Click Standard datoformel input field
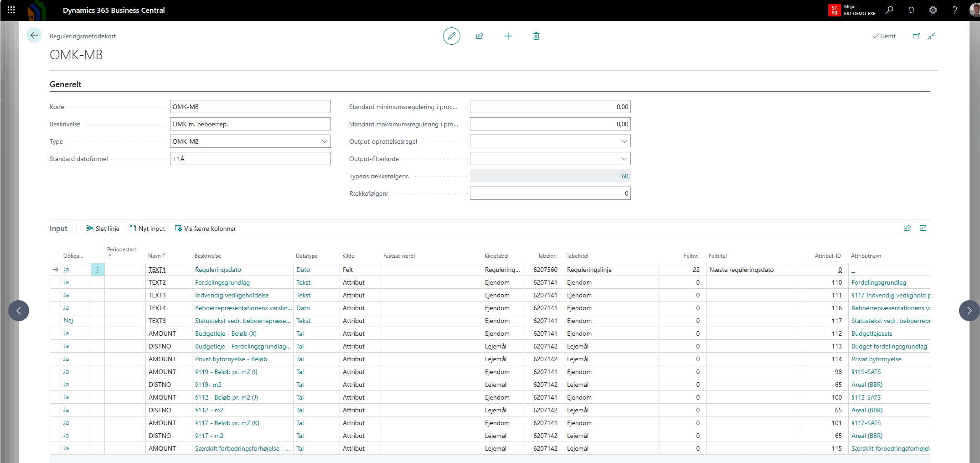Image resolution: width=980 pixels, height=463 pixels. (x=250, y=159)
